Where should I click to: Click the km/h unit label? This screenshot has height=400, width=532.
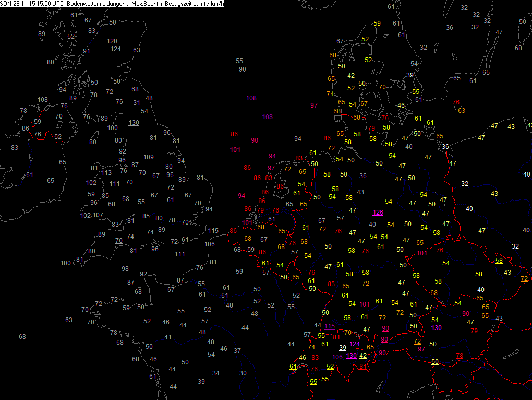[x=216, y=4]
